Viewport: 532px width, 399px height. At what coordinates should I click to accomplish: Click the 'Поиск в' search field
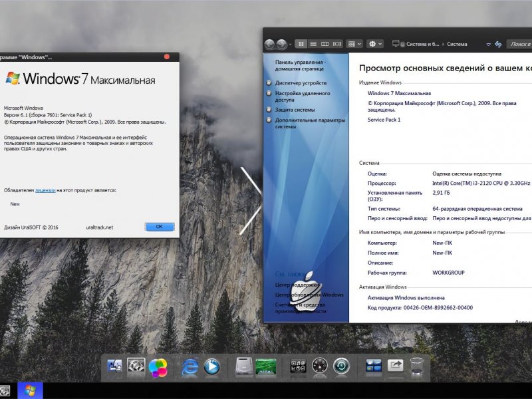519,44
